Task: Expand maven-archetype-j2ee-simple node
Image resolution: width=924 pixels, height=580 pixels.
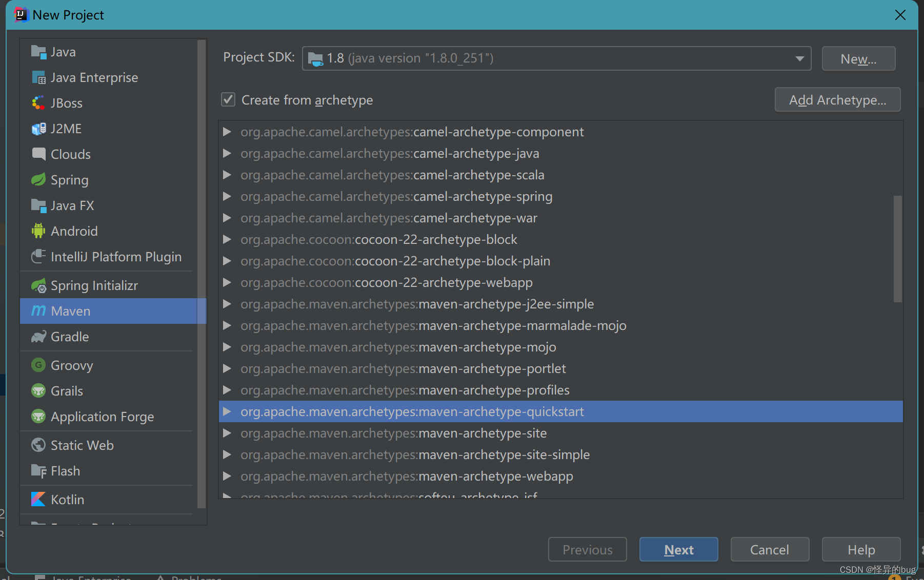Action: [227, 304]
